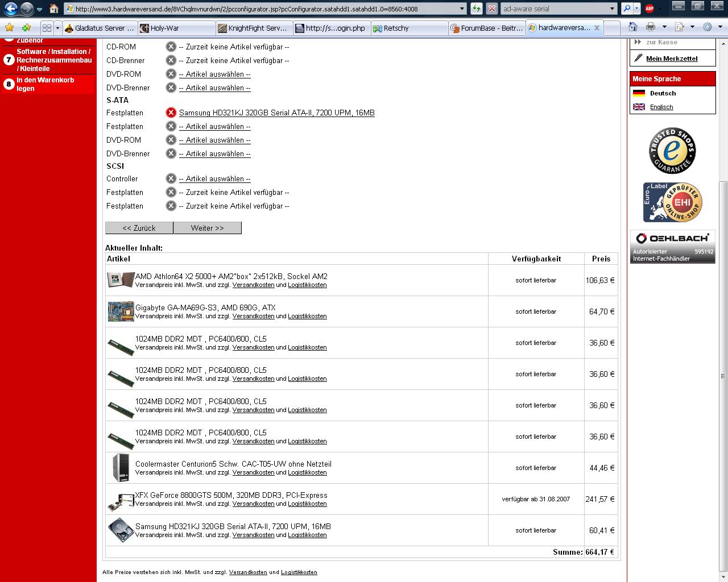728x582 pixels.
Task: Open Logistikkosten link under Gigabyte GA-MA69G-S3
Action: (307, 316)
